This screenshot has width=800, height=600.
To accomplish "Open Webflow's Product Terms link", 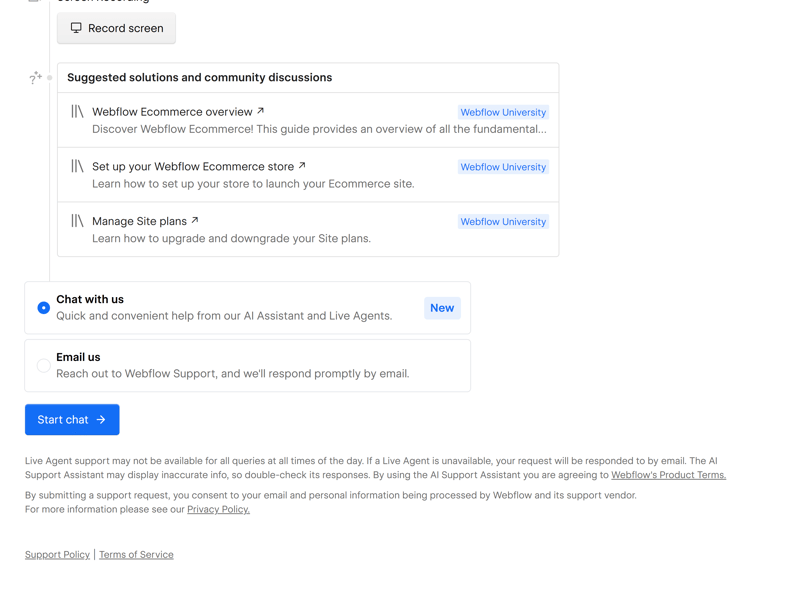I will [668, 475].
